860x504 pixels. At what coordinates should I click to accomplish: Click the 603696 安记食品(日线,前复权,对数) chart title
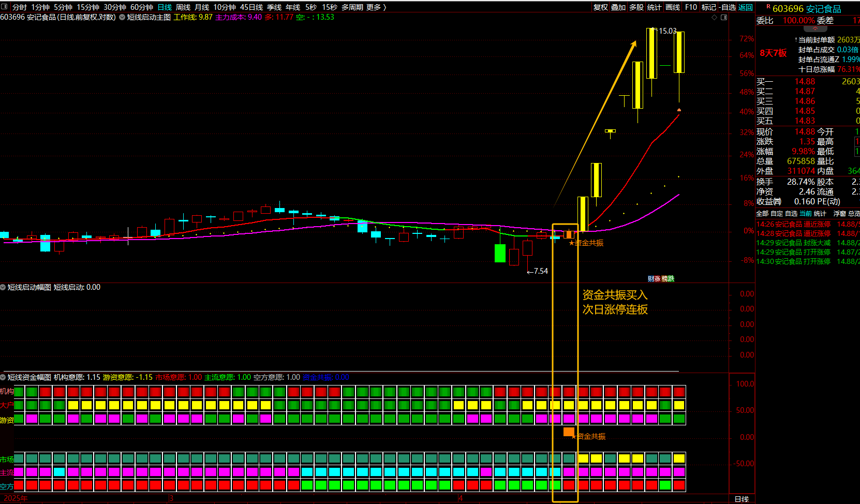[58, 17]
